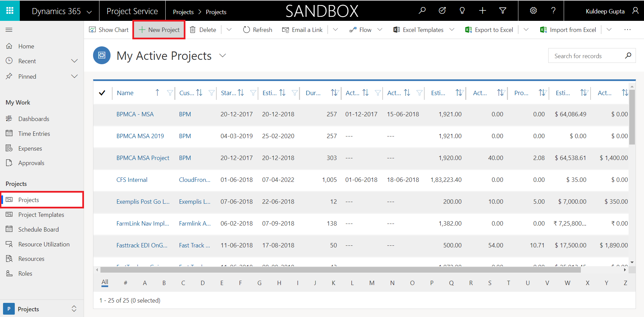Image resolution: width=644 pixels, height=317 pixels.
Task: Open advanced find funnel icon
Action: click(x=503, y=11)
